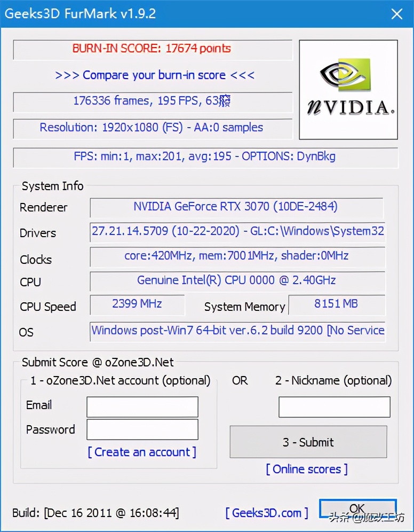Click the OS value Windows post-Win7 64-bit
Viewport: 414px width, 532px height.
[x=237, y=332]
